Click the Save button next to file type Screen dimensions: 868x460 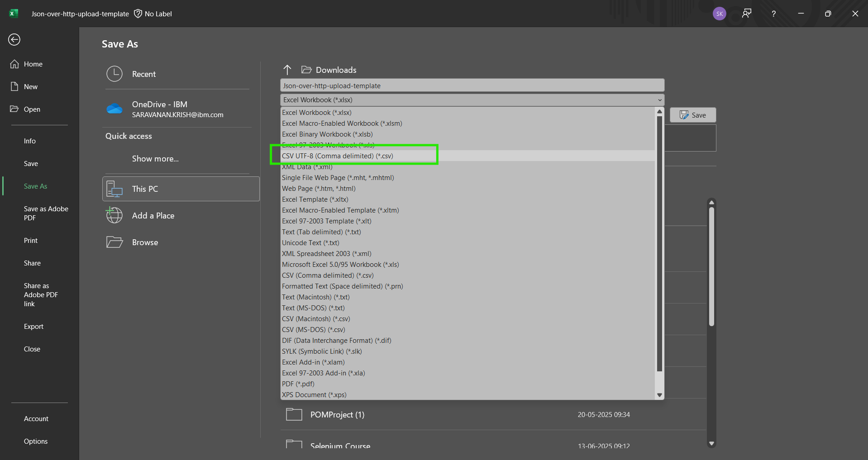coord(693,115)
